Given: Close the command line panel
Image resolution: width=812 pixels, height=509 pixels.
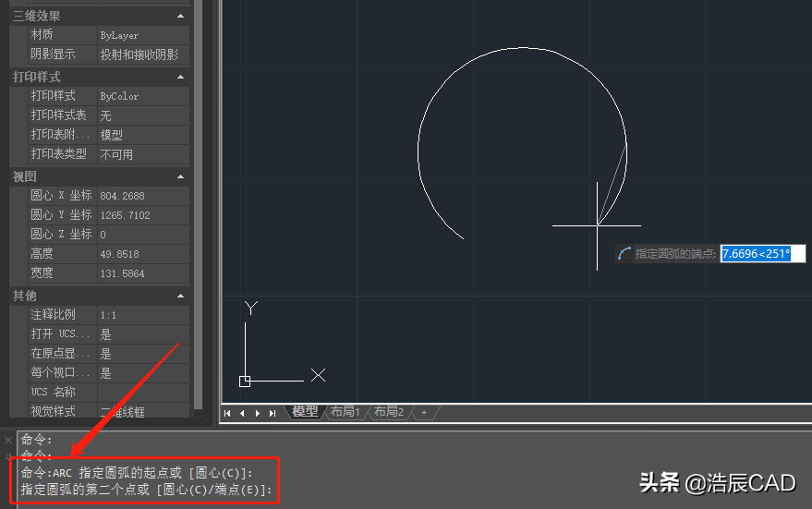Looking at the screenshot, I should coord(7,441).
